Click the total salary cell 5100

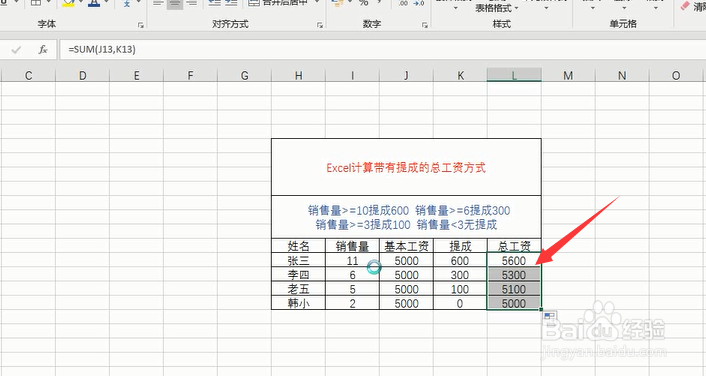(514, 289)
